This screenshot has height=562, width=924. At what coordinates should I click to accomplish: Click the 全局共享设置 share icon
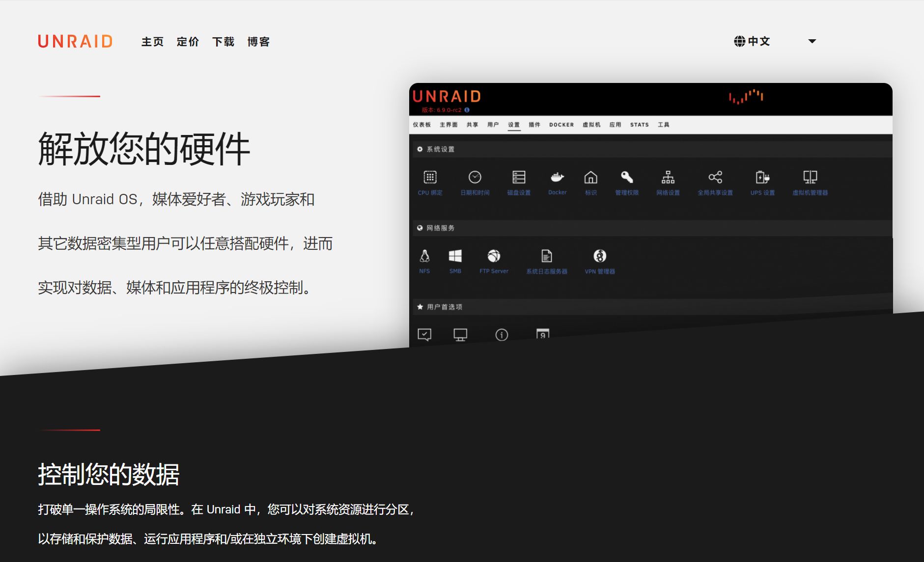715,177
